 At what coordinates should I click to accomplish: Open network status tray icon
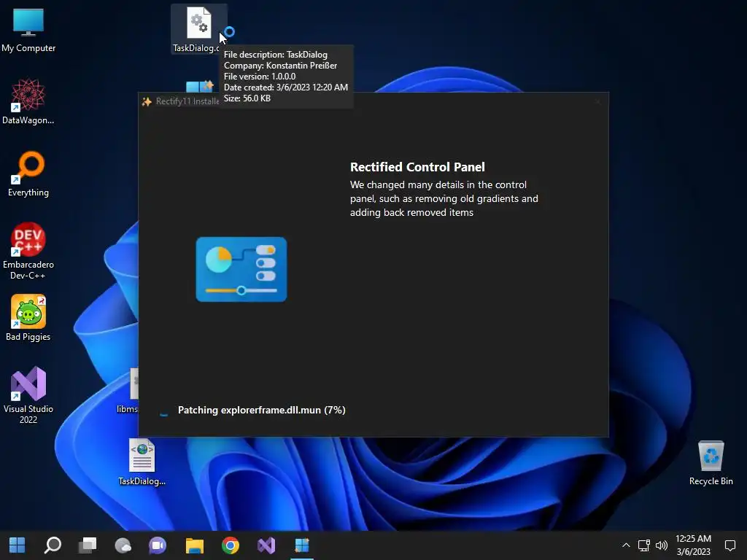tap(644, 545)
